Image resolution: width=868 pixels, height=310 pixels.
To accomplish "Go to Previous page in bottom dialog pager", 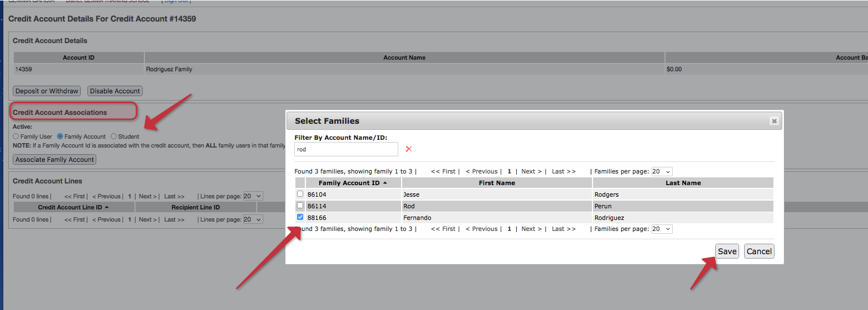I will [482, 229].
